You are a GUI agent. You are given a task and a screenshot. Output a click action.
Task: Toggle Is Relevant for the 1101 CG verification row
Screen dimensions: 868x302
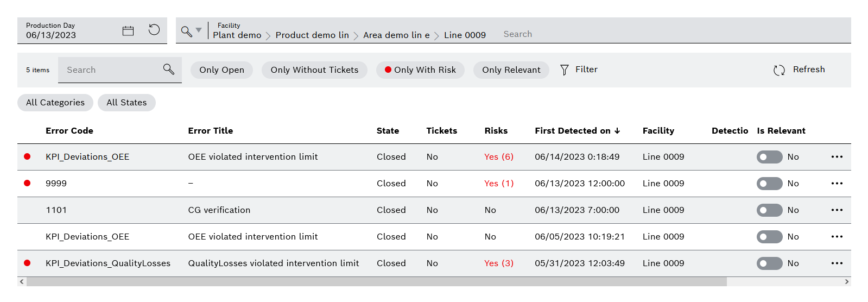coord(769,210)
